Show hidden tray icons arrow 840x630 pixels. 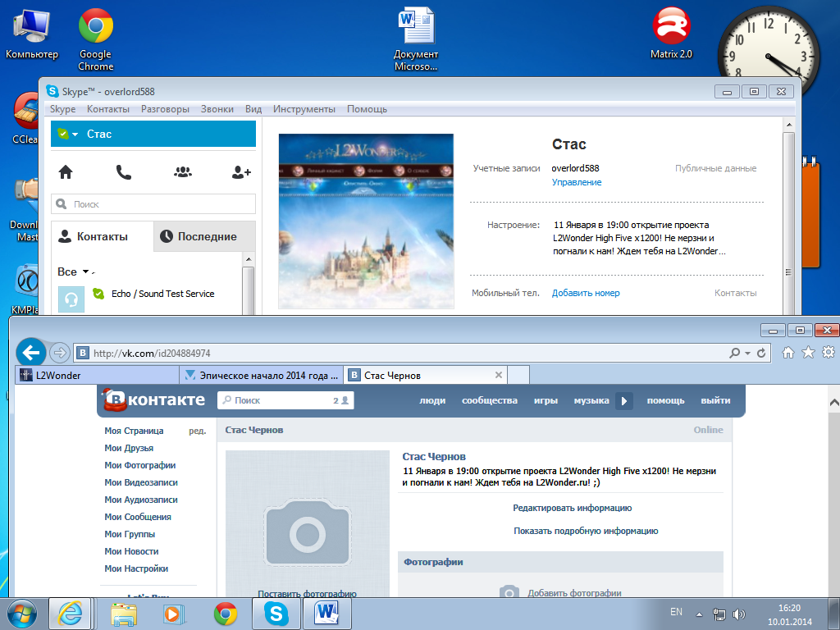pyautogui.click(x=699, y=614)
